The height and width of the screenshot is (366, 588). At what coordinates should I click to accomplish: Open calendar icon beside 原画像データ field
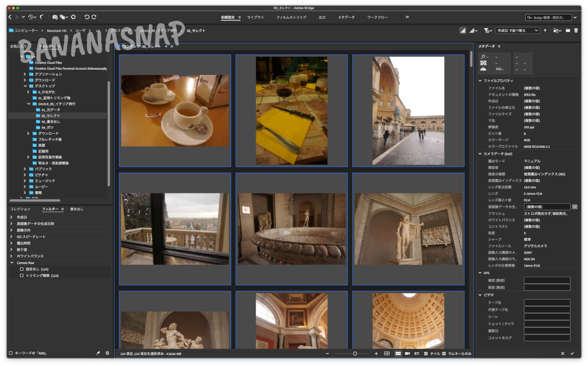coord(575,207)
